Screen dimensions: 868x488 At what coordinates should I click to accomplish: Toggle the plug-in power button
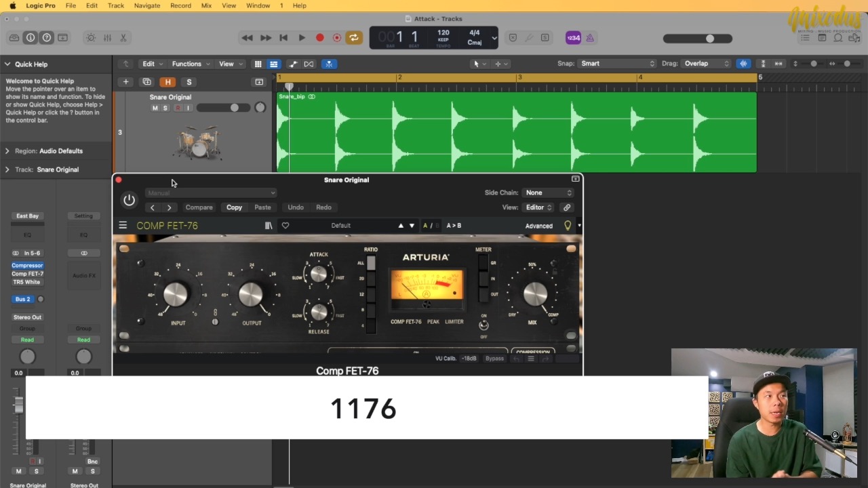129,200
